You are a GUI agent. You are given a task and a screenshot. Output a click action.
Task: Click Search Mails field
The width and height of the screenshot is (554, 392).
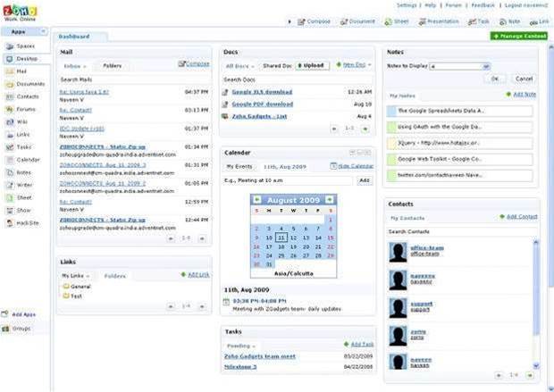coord(133,79)
